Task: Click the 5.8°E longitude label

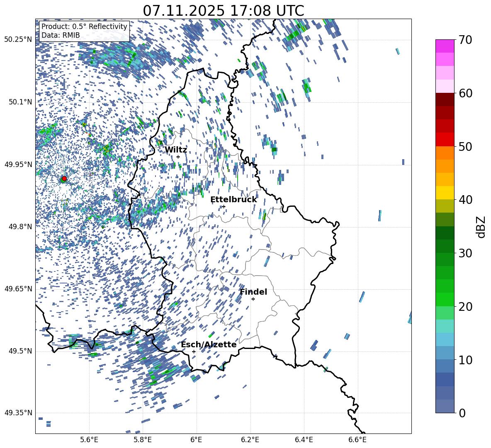Action: (143, 440)
